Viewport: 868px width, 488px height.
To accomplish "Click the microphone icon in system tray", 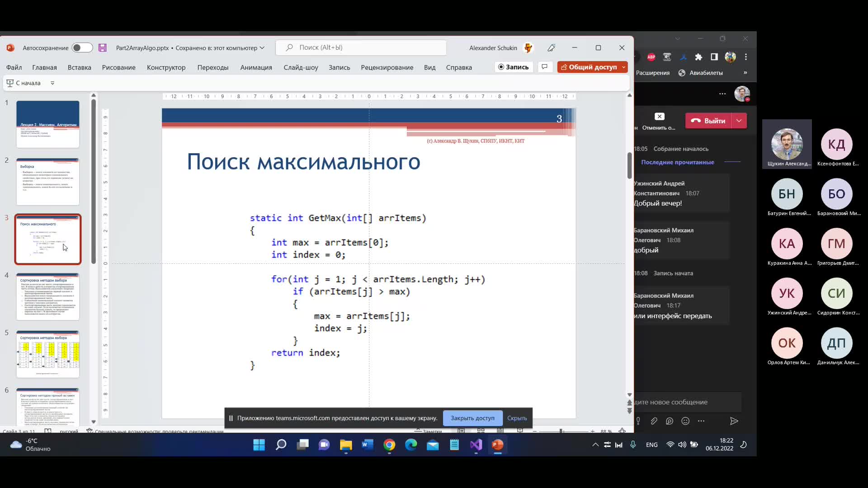I will point(633,445).
